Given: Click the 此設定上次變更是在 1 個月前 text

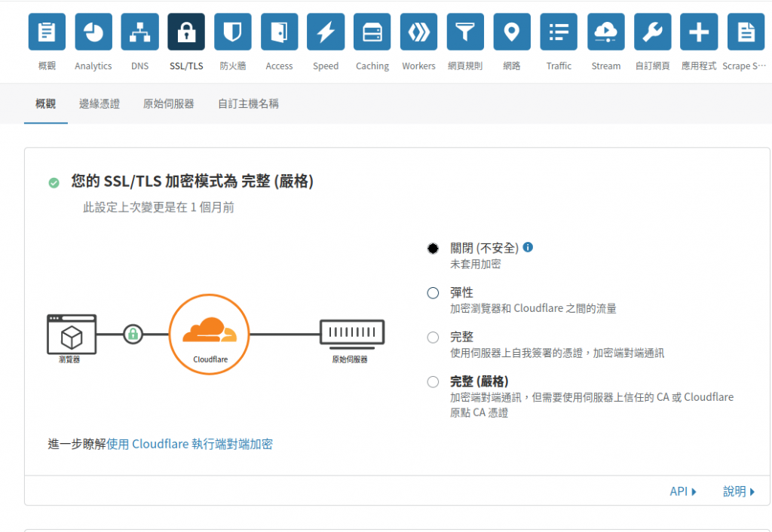Looking at the screenshot, I should coord(158,207).
